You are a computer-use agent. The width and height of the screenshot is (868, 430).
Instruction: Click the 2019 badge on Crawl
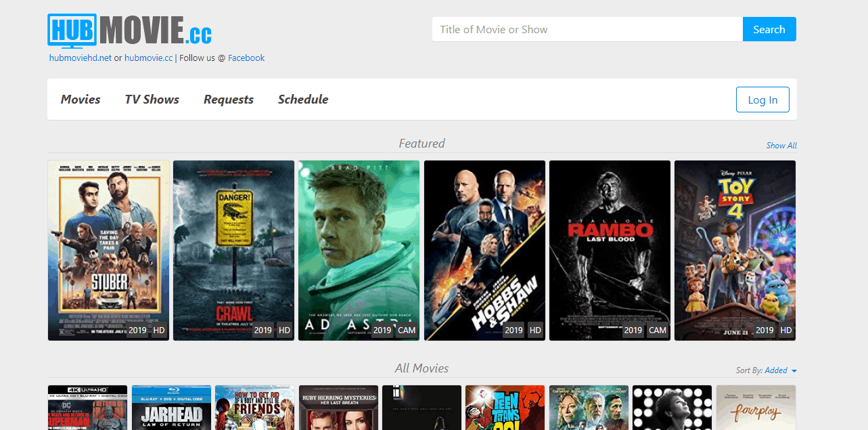tap(263, 330)
